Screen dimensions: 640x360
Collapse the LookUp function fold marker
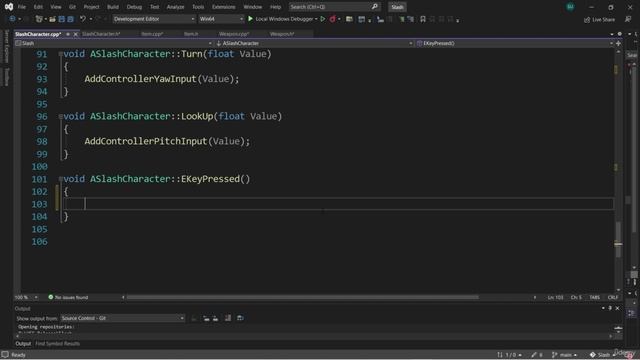(60, 116)
